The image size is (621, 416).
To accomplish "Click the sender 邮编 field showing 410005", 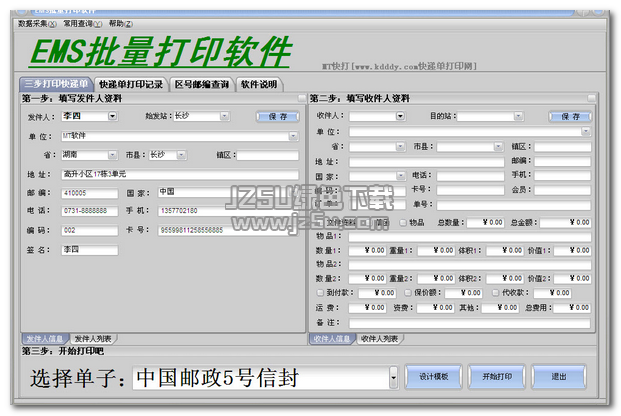I will click(90, 193).
